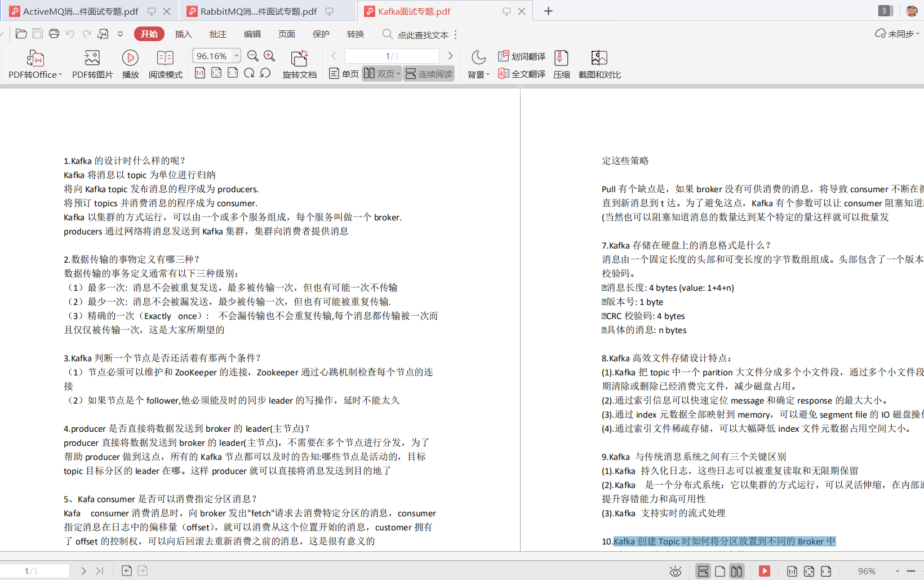The width and height of the screenshot is (924, 580).
Task: Click the undo arrow icon
Action: [x=70, y=34]
